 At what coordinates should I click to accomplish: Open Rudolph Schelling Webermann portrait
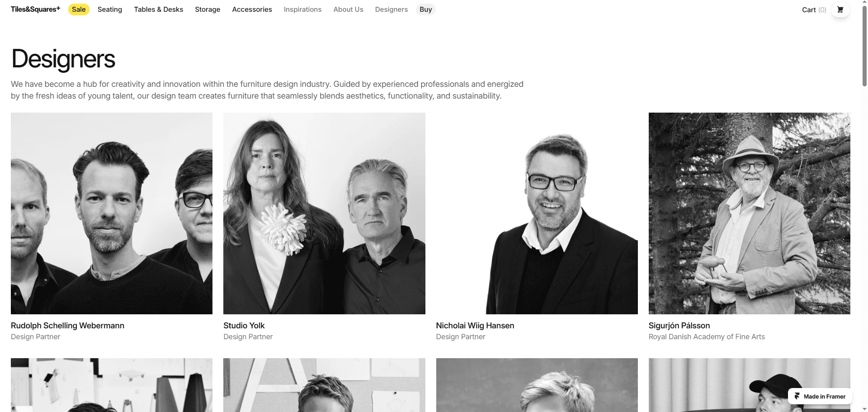pos(112,213)
